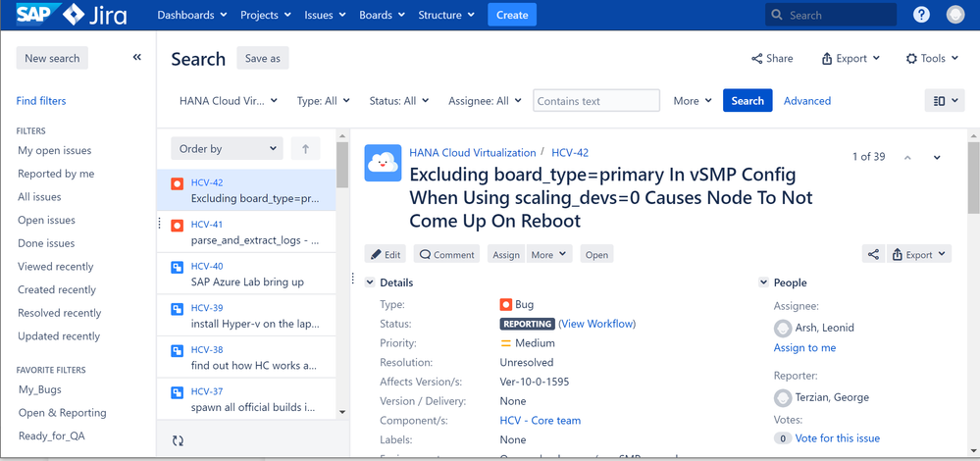Open the top Export dropdown
This screenshot has height=461, width=980.
851,59
